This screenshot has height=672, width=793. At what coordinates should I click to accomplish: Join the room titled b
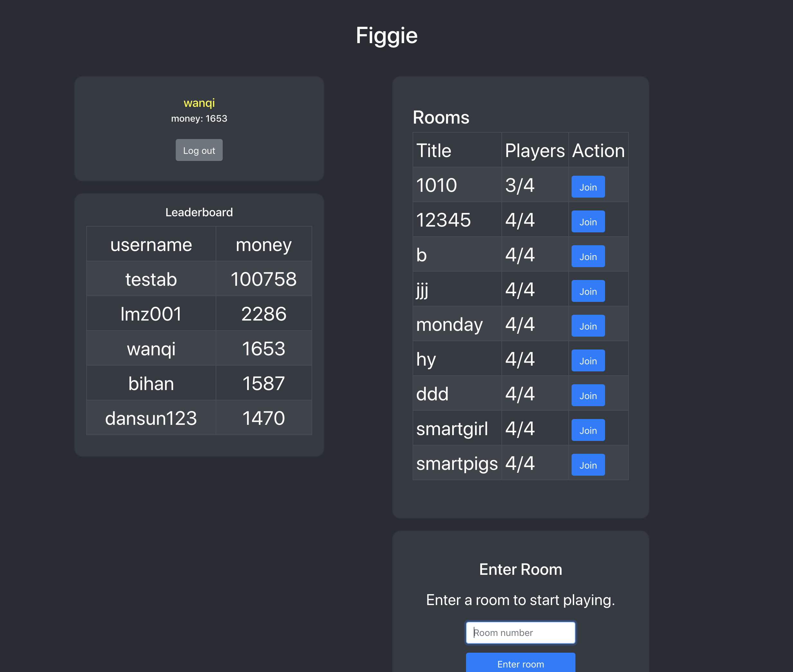[588, 257]
